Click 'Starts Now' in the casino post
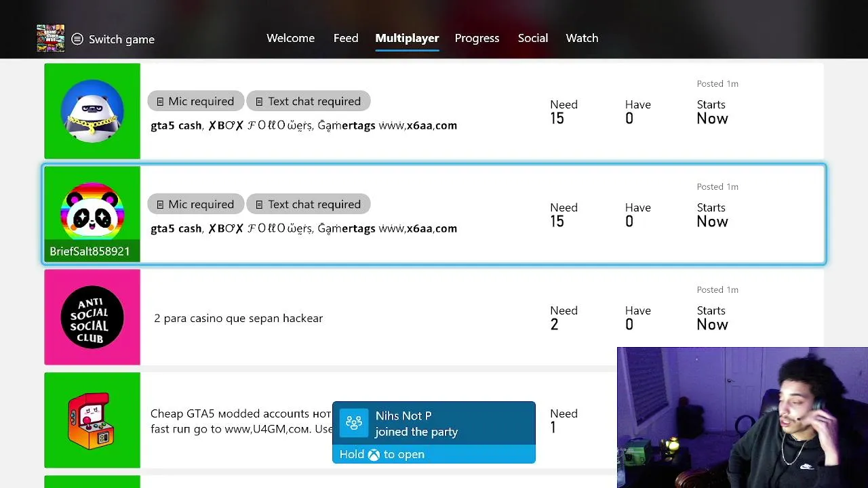This screenshot has width=868, height=488. point(712,318)
